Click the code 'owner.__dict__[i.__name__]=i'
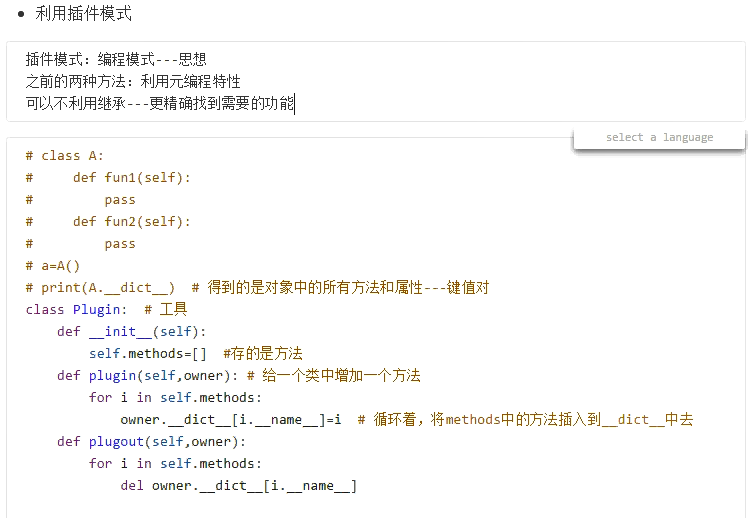The width and height of the screenshot is (748, 518). 231,419
